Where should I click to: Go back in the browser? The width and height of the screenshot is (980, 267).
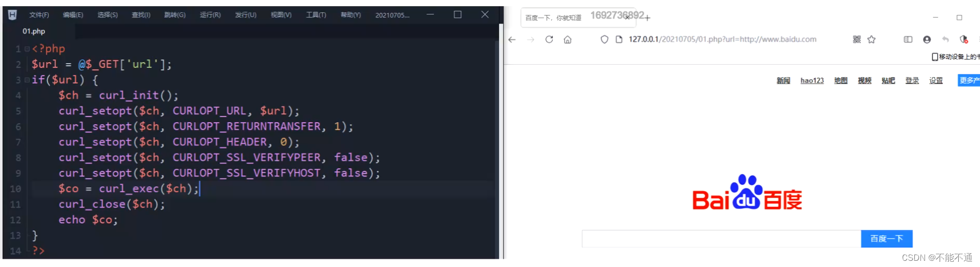click(512, 39)
